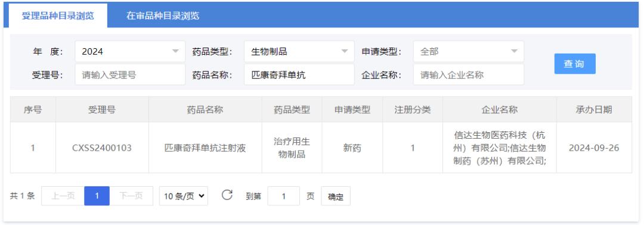This screenshot has height=225, width=644.
Task: Click the 企业名称 input field
Action: pos(469,74)
